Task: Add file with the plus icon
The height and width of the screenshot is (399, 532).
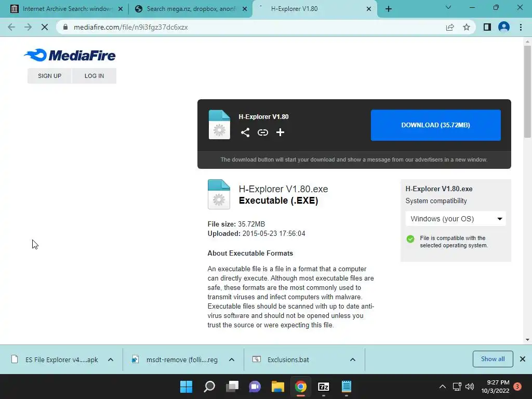Action: [280, 132]
